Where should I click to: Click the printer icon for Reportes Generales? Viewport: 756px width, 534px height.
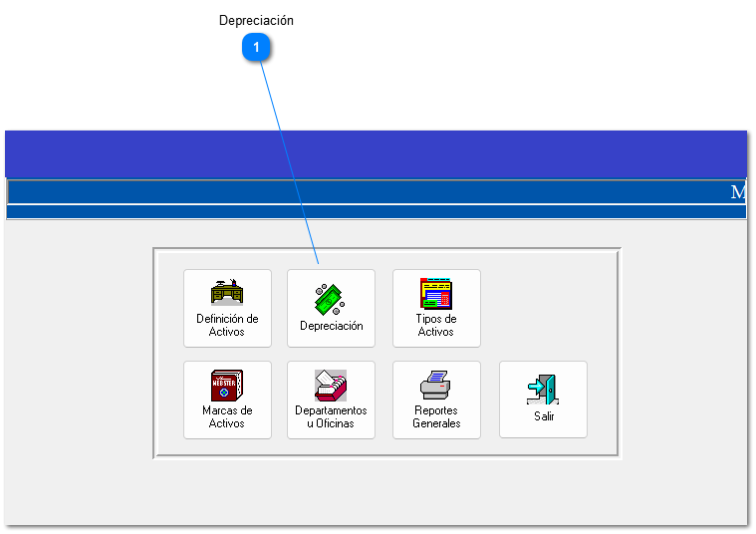click(436, 386)
